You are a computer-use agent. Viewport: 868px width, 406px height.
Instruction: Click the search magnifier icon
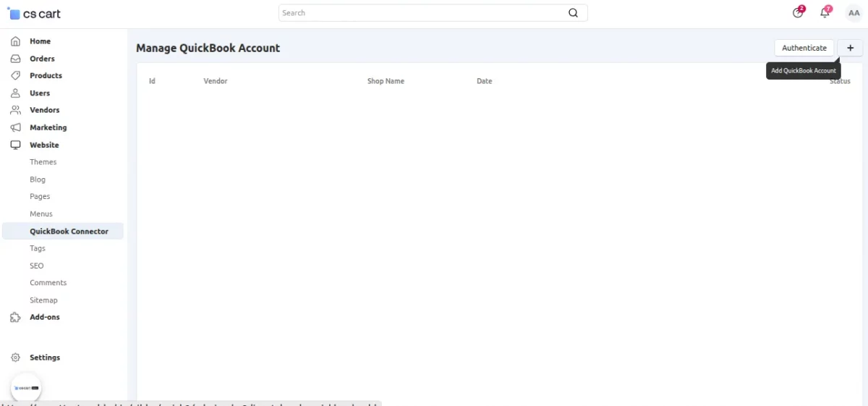pyautogui.click(x=574, y=13)
